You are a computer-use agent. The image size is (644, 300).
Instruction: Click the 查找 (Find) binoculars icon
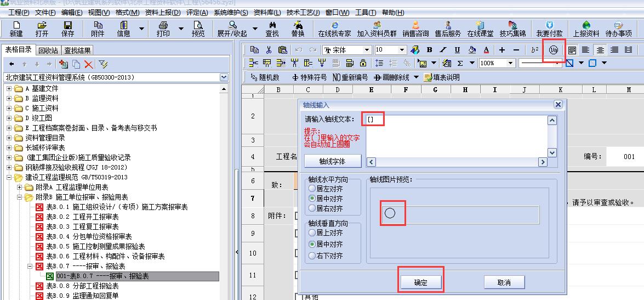[272, 29]
